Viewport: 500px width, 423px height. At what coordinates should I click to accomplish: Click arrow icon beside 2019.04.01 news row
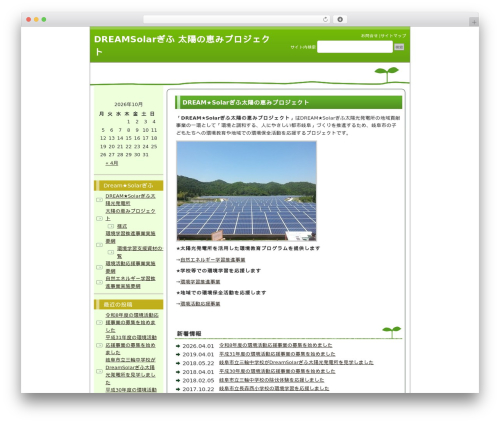pyautogui.click(x=178, y=355)
